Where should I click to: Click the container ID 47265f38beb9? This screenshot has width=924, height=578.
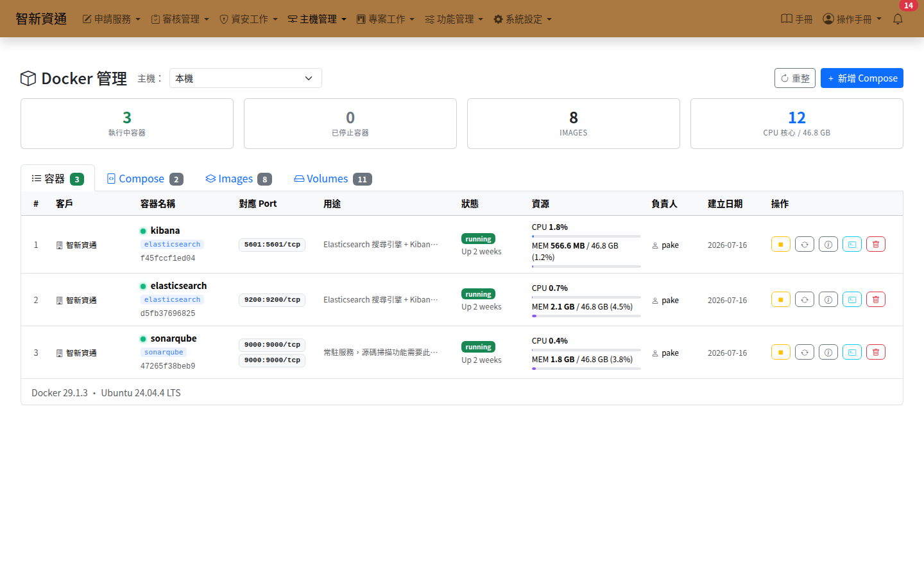(x=168, y=366)
